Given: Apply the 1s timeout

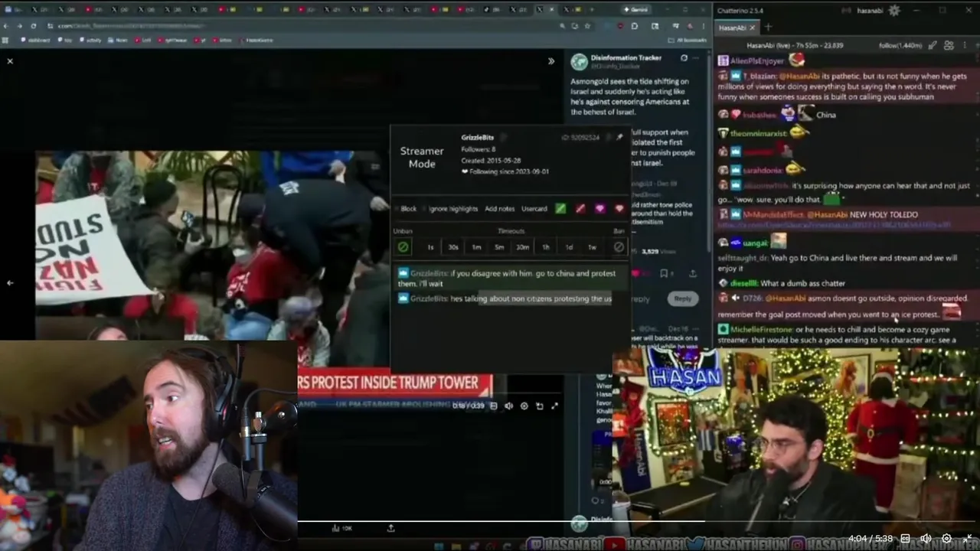Looking at the screenshot, I should pos(430,246).
